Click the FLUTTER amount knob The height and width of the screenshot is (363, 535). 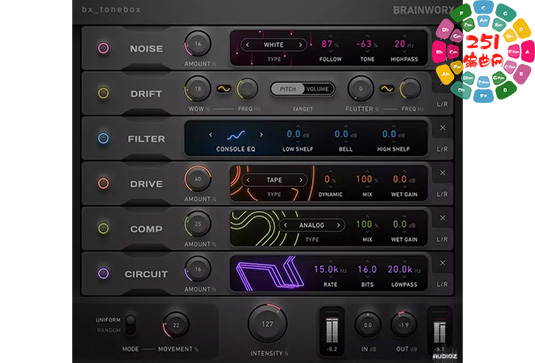click(361, 89)
